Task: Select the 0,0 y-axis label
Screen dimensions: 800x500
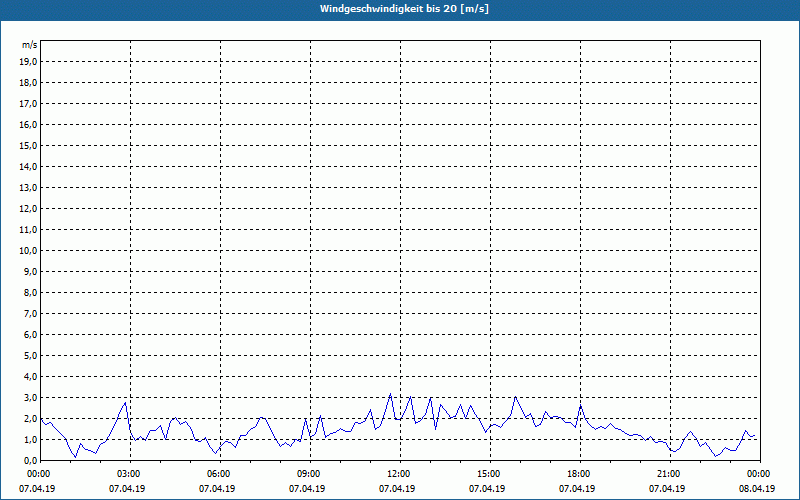Action: click(x=30, y=460)
